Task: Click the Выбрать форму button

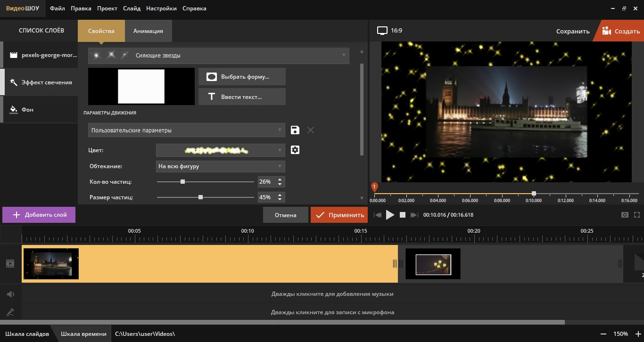Action: tap(242, 76)
